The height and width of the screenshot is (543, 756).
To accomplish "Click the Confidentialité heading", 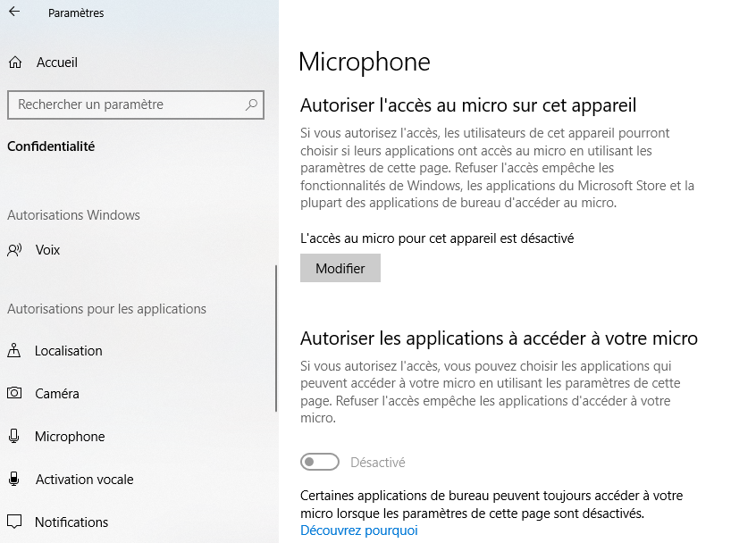I will (51, 146).
